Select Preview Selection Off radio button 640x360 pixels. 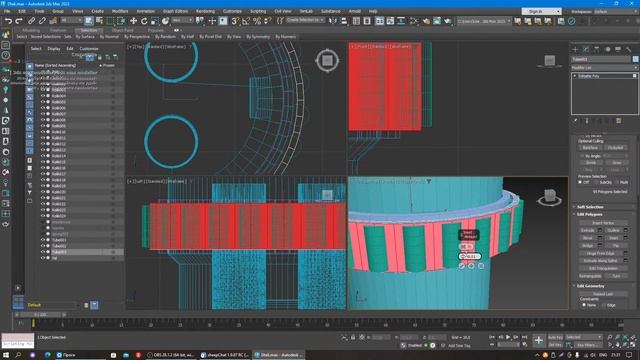(x=580, y=182)
